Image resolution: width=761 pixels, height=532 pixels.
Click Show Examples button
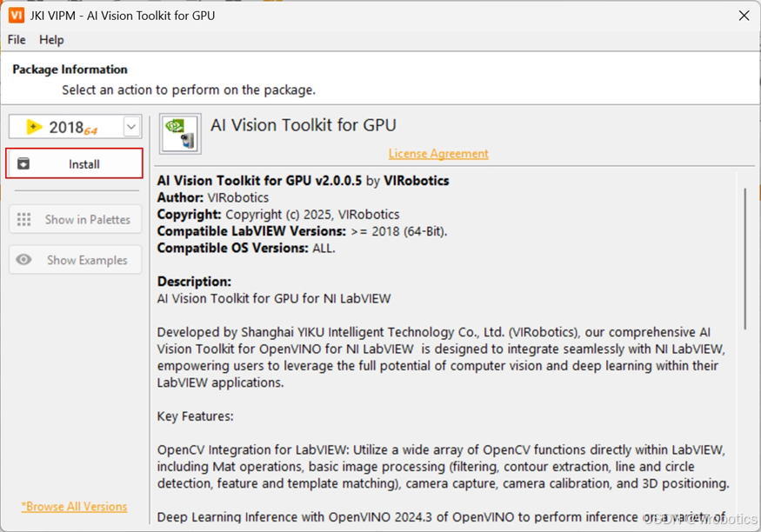tap(75, 260)
